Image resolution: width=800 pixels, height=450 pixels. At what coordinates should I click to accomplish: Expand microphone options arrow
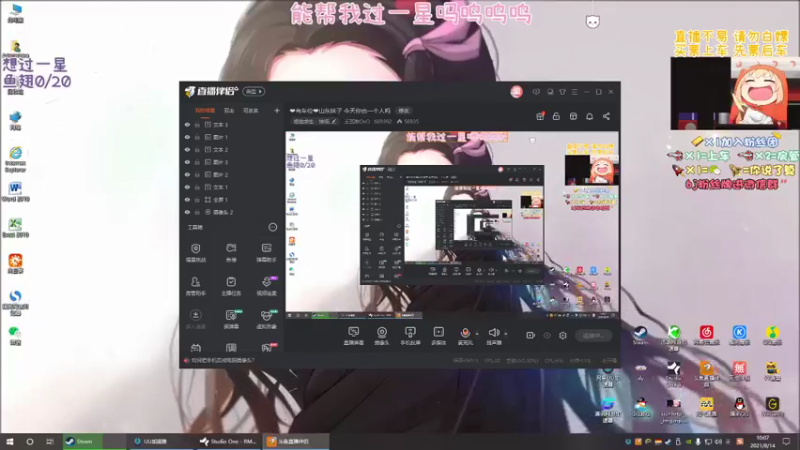click(x=477, y=334)
